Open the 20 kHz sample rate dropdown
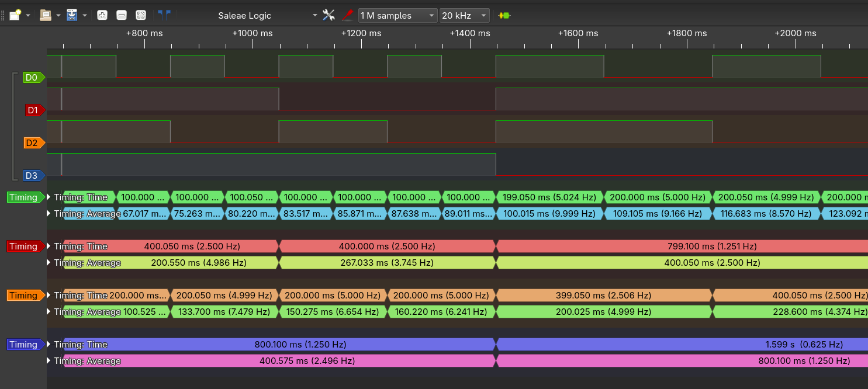Screen dimensions: 868x389 click(483, 16)
